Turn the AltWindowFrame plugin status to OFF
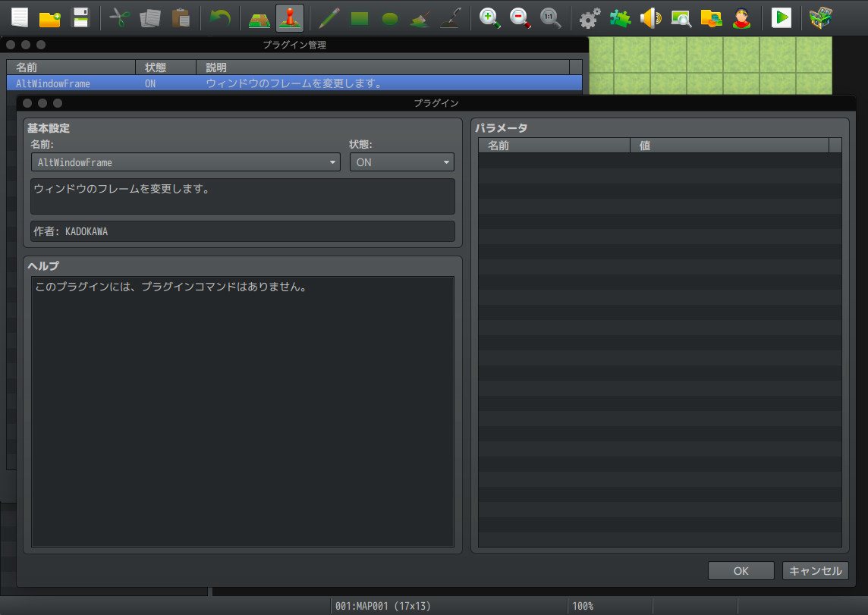The image size is (868, 615). coord(401,162)
